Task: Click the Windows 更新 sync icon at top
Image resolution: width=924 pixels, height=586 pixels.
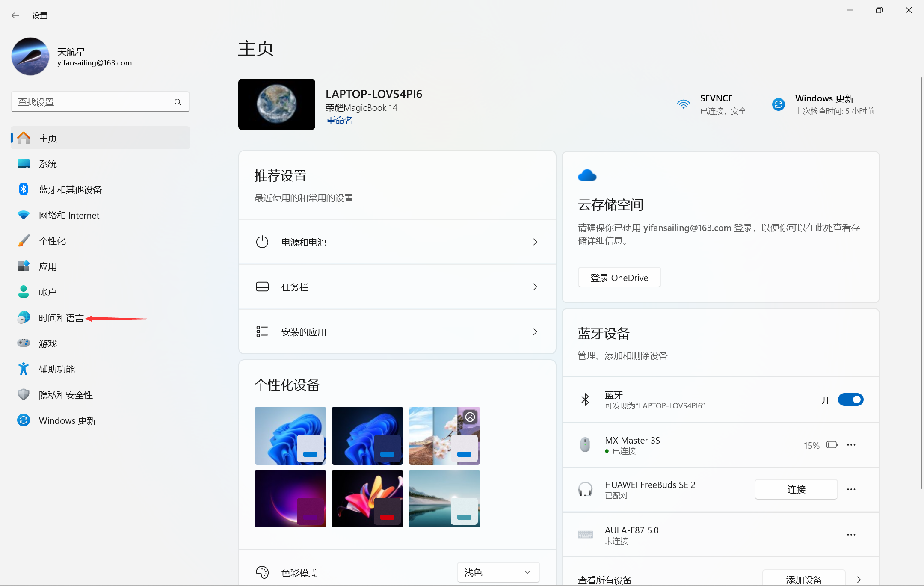Action: 778,104
